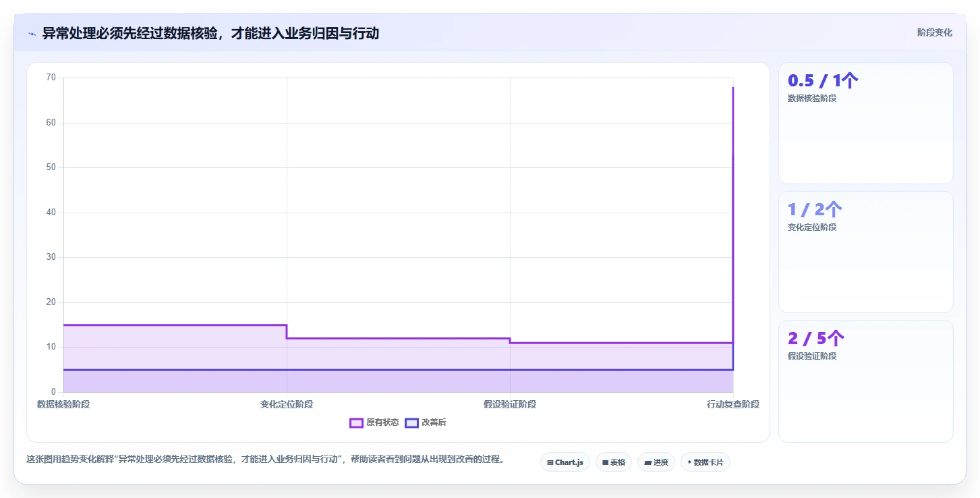Toggle the 原有状态 legend swatch
The image size is (980, 498).
coord(356,422)
